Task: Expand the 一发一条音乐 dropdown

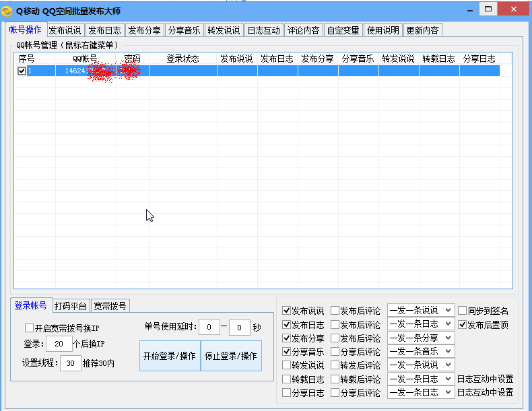Action: (421, 351)
